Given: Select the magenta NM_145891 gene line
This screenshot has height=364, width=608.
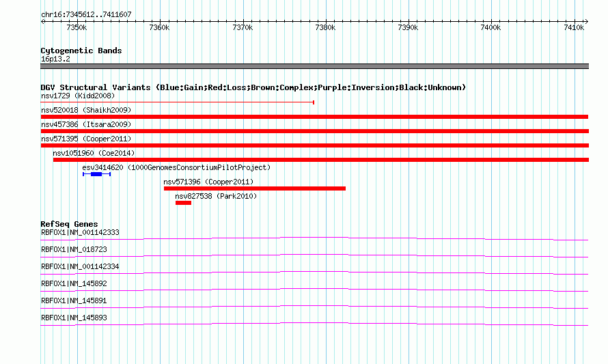Looking at the screenshot, I should (314, 307).
